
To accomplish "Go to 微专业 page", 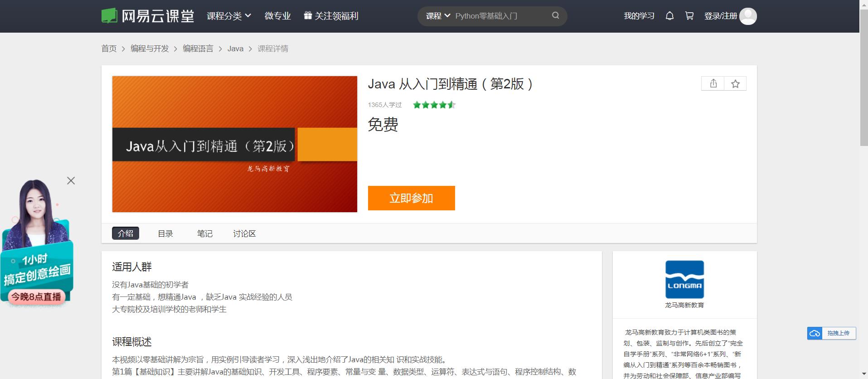I will click(277, 16).
